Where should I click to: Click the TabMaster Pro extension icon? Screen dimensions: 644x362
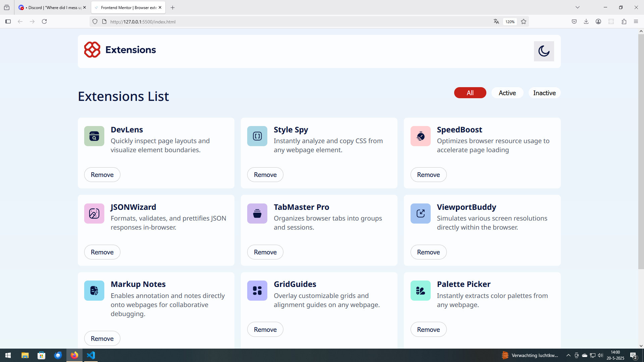257,214
